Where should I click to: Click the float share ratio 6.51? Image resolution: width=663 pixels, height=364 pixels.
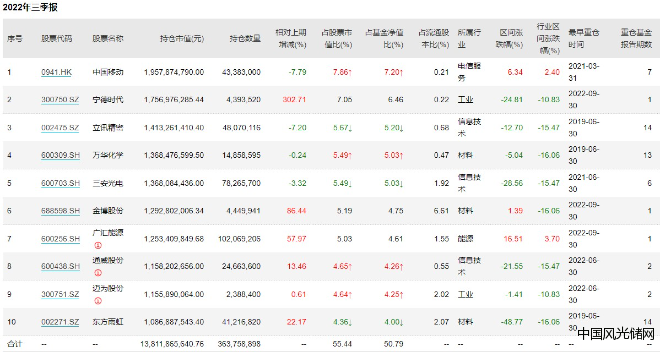pos(441,211)
